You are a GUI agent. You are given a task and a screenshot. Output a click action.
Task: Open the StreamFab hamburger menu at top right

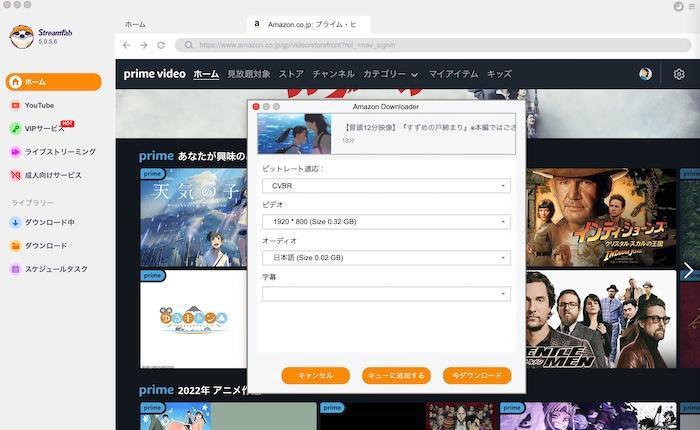point(692,6)
